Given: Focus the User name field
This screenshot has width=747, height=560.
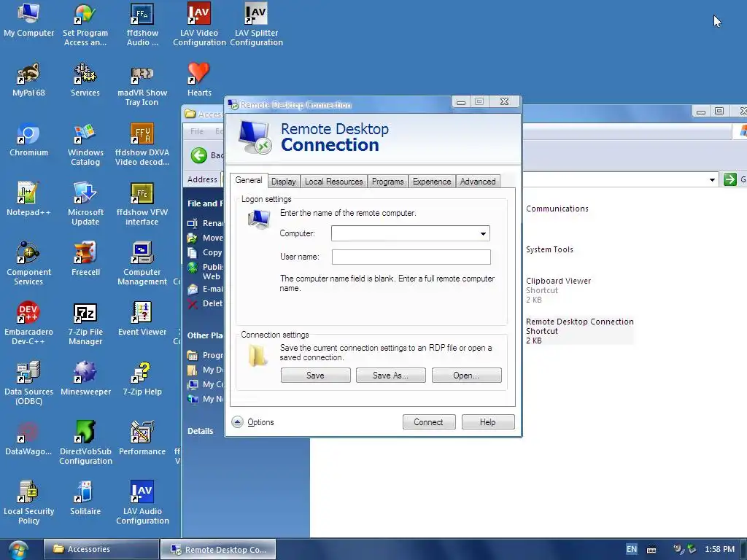Looking at the screenshot, I should [411, 257].
